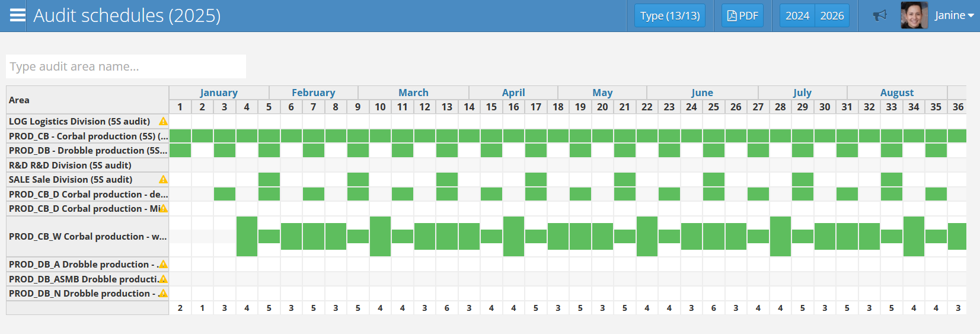Open the R&D Division (5S audit) row
The image size is (980, 334).
(x=70, y=166)
